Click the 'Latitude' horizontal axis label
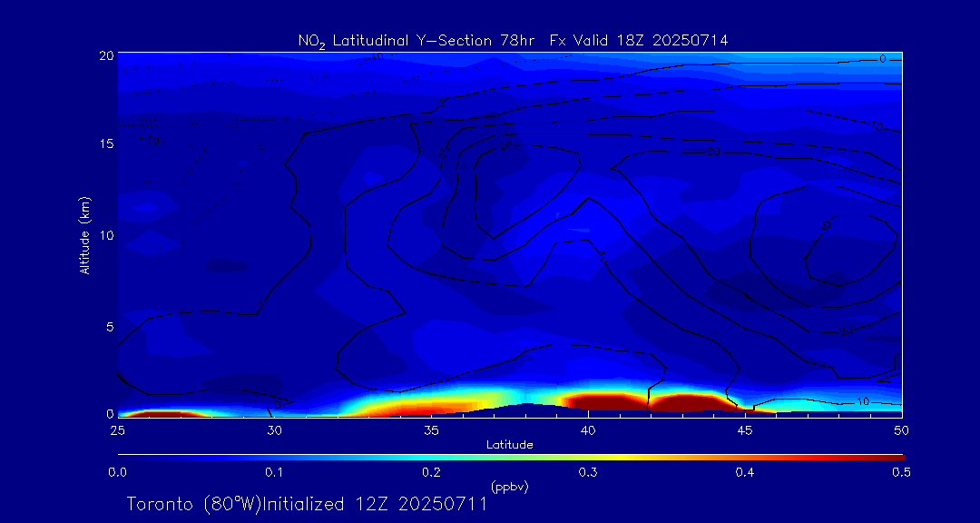Image resolution: width=980 pixels, height=523 pixels. point(509,445)
